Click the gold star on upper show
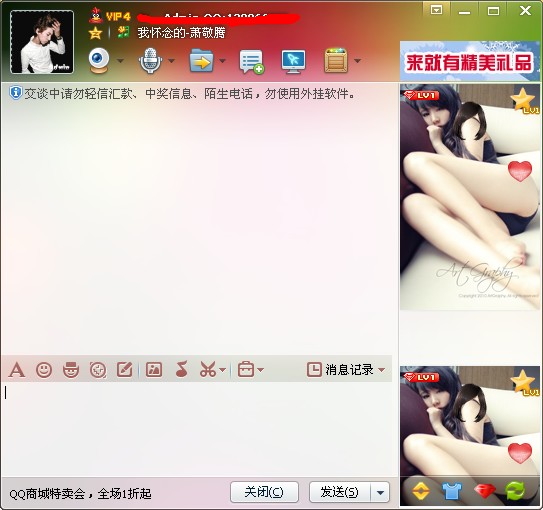 tap(524, 100)
